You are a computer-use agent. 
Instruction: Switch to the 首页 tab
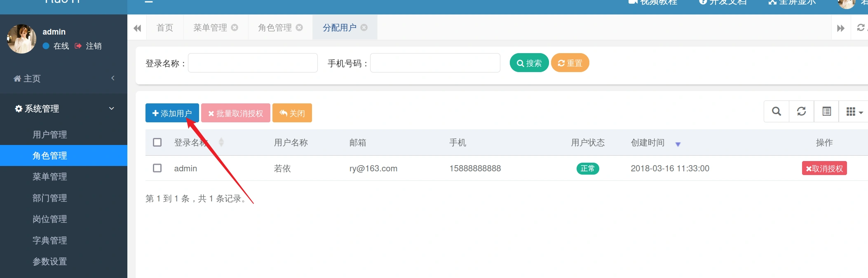tap(165, 28)
